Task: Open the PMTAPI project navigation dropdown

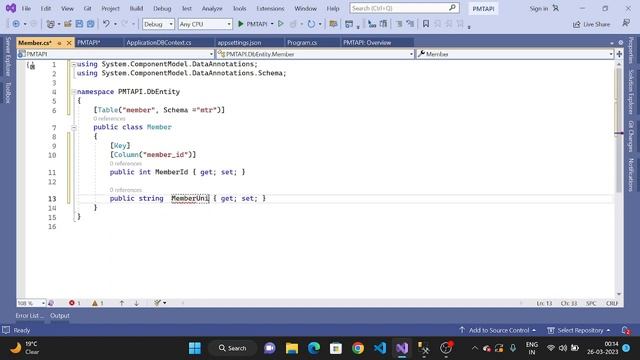Action: coord(116,54)
